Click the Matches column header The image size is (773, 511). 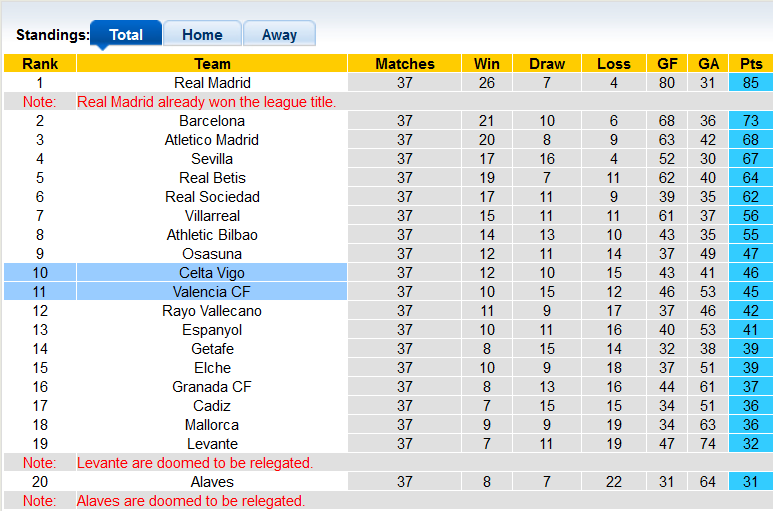[404, 64]
